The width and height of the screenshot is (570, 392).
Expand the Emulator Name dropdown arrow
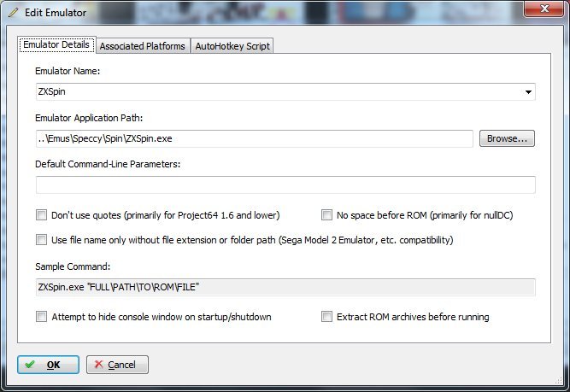point(529,92)
